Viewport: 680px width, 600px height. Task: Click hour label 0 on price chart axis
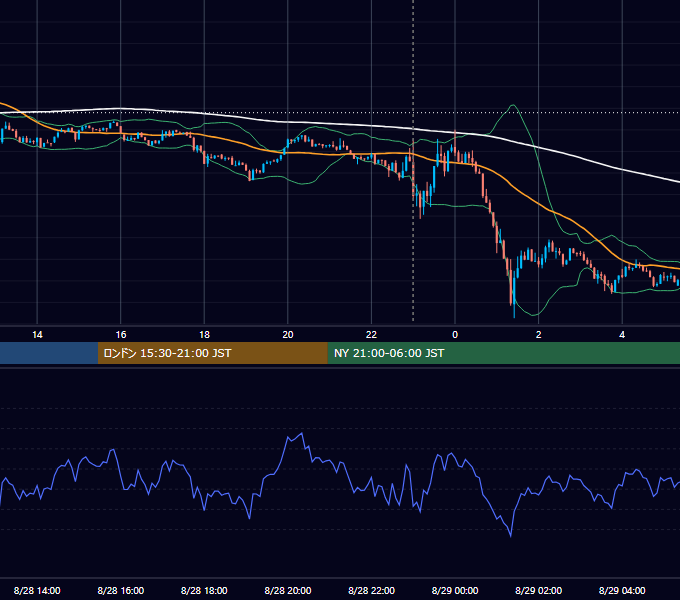pyautogui.click(x=455, y=335)
